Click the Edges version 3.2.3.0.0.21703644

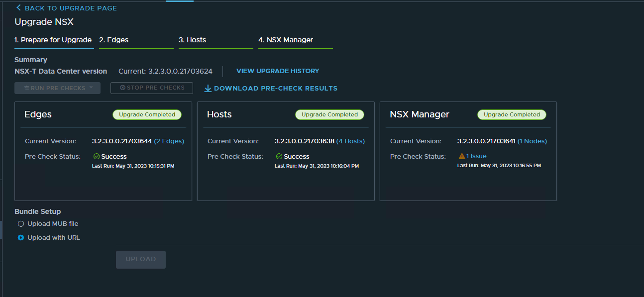click(122, 141)
